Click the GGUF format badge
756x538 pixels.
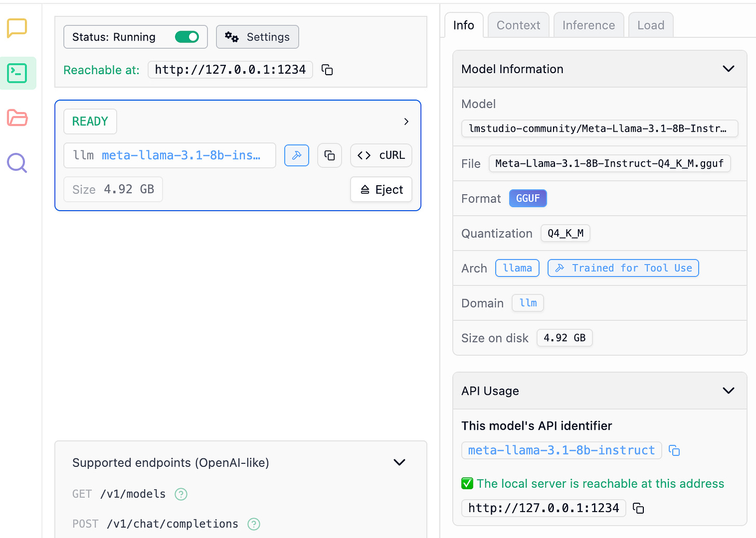528,198
